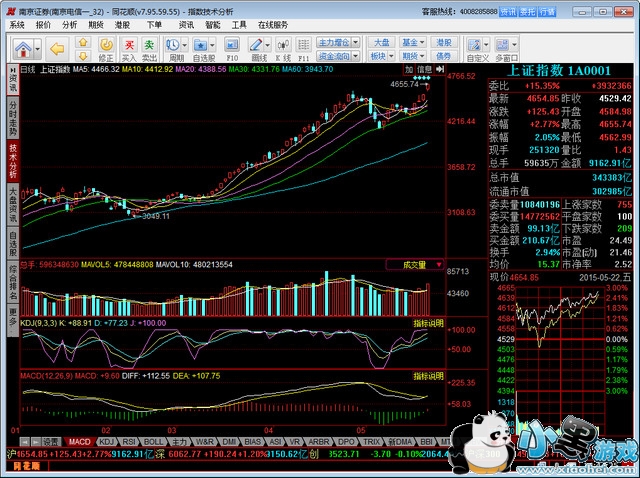The image size is (640, 478).
Task: Open the 工具 menu
Action: 239,25
